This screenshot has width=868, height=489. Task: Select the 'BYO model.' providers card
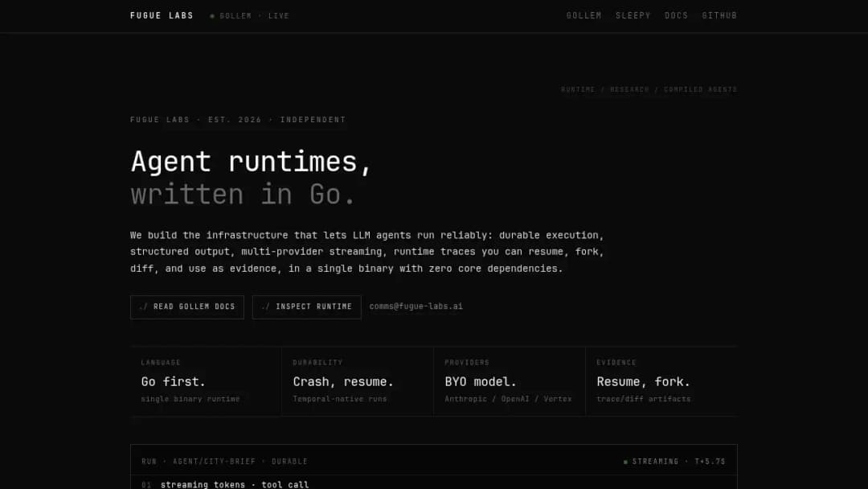pos(510,381)
